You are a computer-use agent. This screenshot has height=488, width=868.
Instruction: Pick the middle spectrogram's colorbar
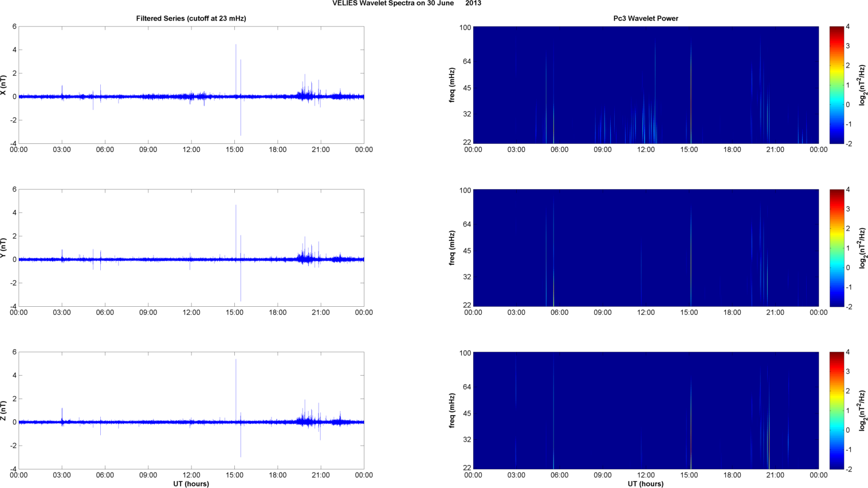pos(836,248)
